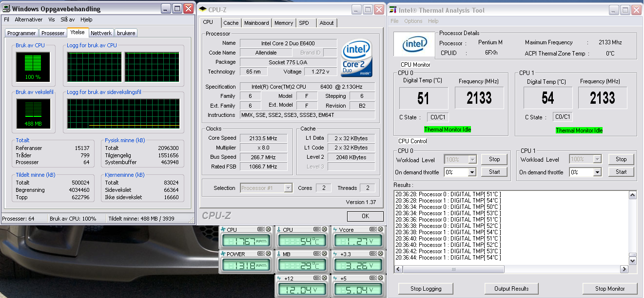Open the Hjelp menu in Oppgavebehandling
This screenshot has width=644, height=298.
click(86, 19)
